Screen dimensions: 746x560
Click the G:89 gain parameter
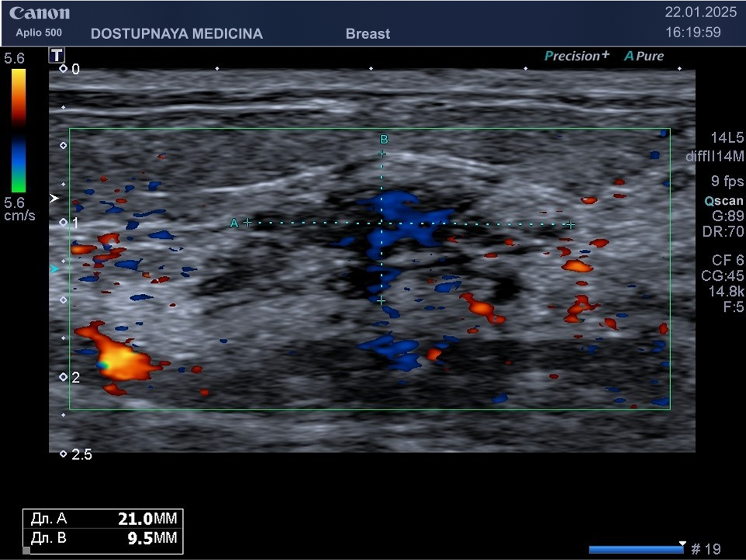click(727, 215)
